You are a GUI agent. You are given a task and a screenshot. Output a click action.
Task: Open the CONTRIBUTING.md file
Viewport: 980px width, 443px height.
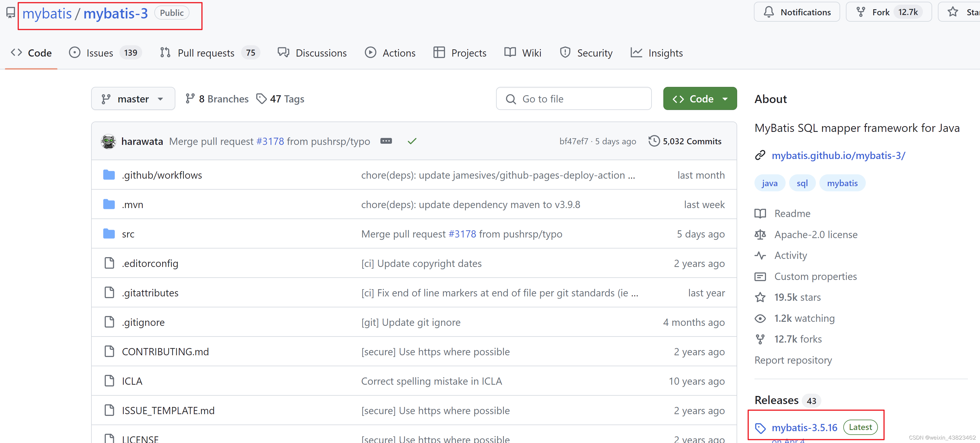coord(165,352)
